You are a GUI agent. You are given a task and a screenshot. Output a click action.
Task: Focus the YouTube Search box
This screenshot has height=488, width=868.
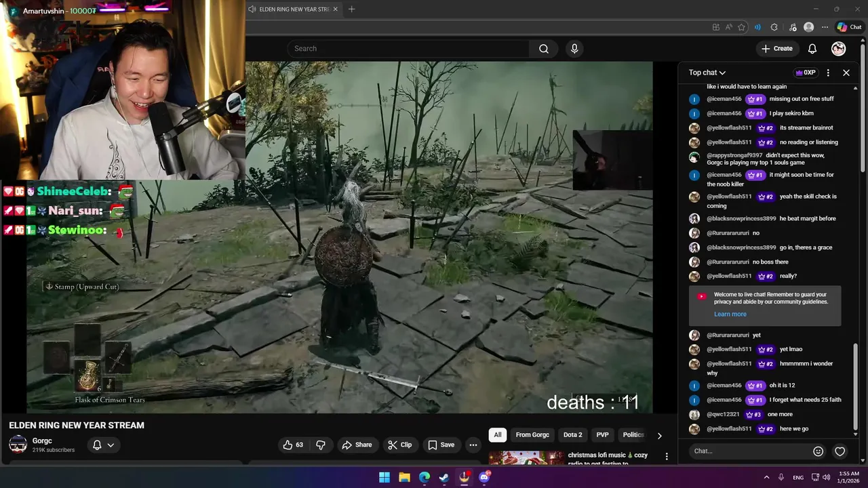click(x=408, y=49)
